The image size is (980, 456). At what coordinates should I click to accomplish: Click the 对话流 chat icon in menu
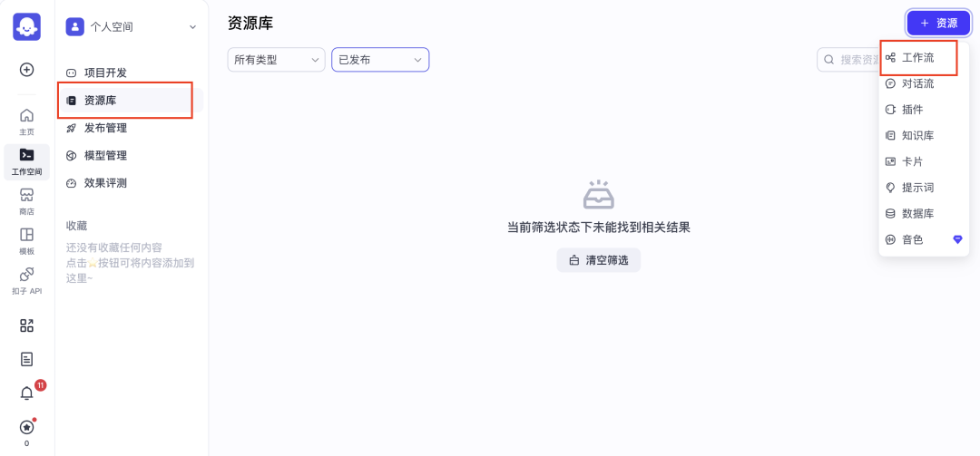pyautogui.click(x=891, y=83)
